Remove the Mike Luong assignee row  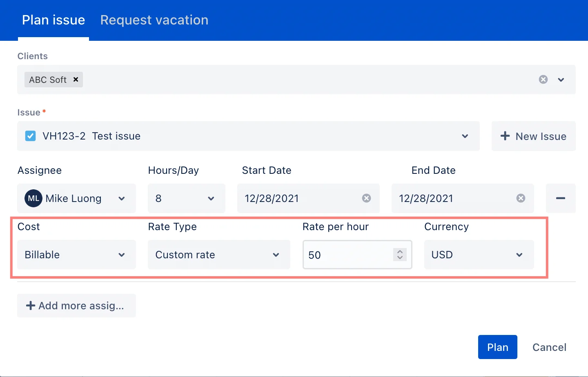point(561,198)
